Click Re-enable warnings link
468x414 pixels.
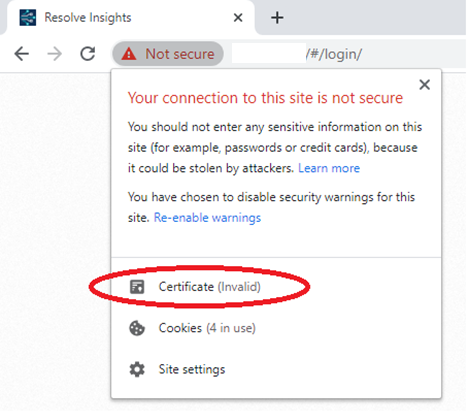click(207, 218)
